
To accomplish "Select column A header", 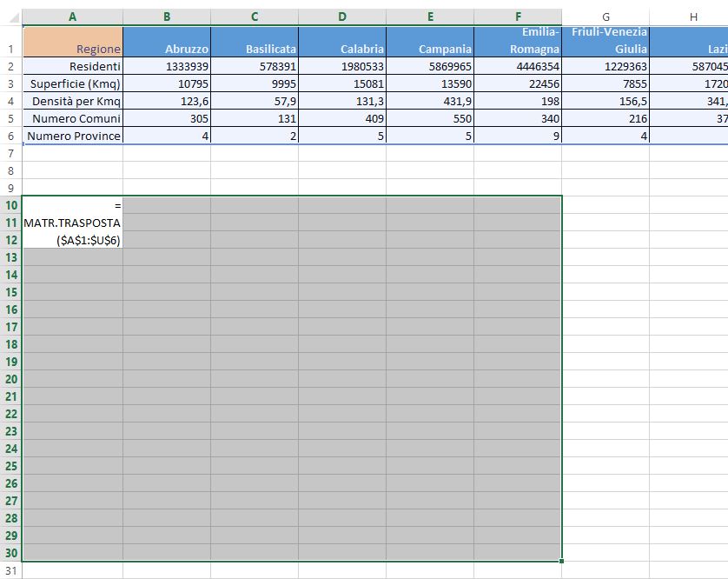I will (72, 16).
